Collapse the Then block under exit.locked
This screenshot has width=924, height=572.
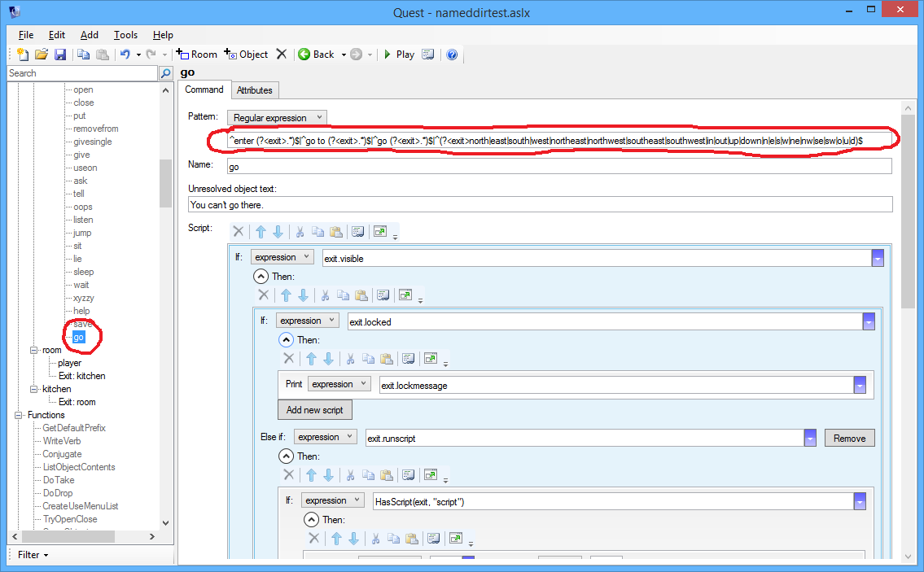pyautogui.click(x=286, y=340)
